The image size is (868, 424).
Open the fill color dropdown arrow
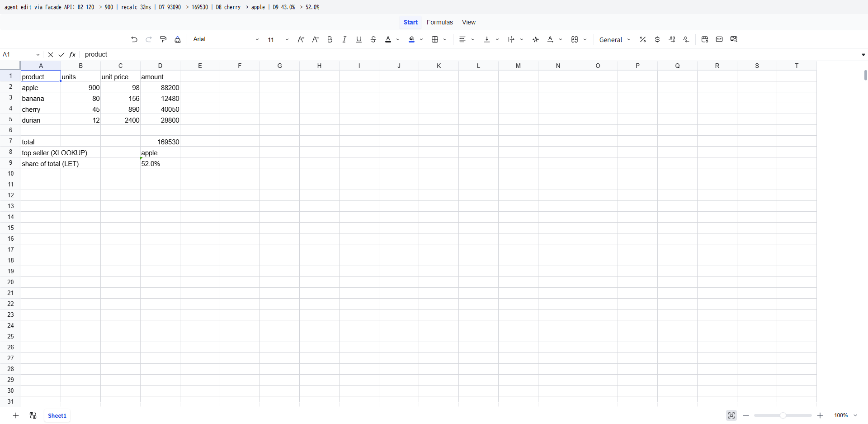(421, 39)
